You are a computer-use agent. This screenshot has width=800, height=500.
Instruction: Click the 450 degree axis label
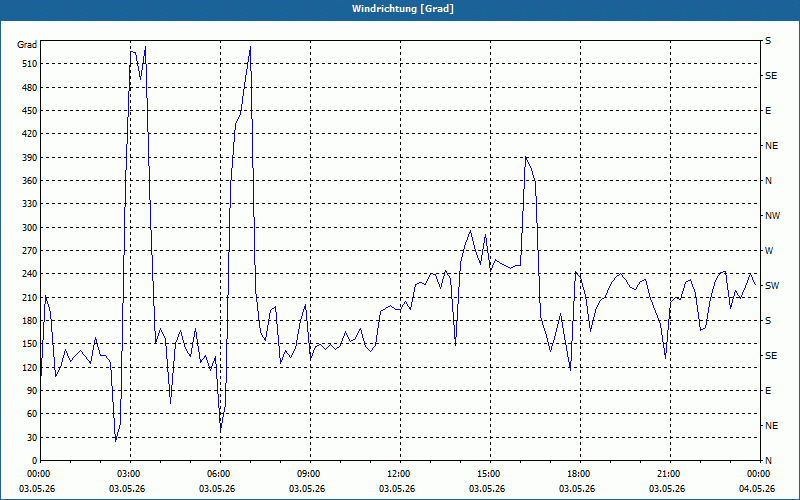click(29, 111)
